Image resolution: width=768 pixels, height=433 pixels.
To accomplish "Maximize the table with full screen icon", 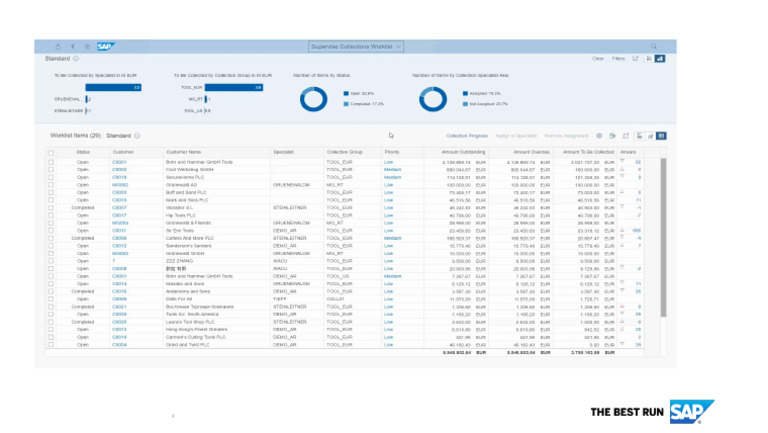I will [625, 136].
